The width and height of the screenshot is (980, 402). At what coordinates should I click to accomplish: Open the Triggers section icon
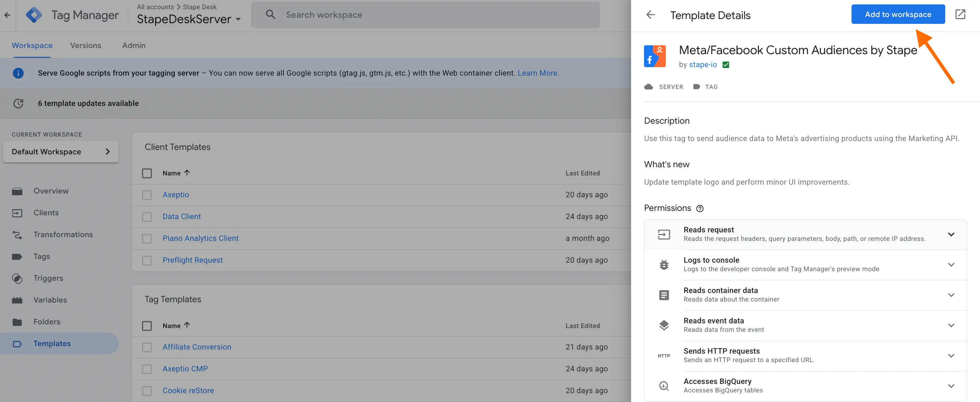17,278
